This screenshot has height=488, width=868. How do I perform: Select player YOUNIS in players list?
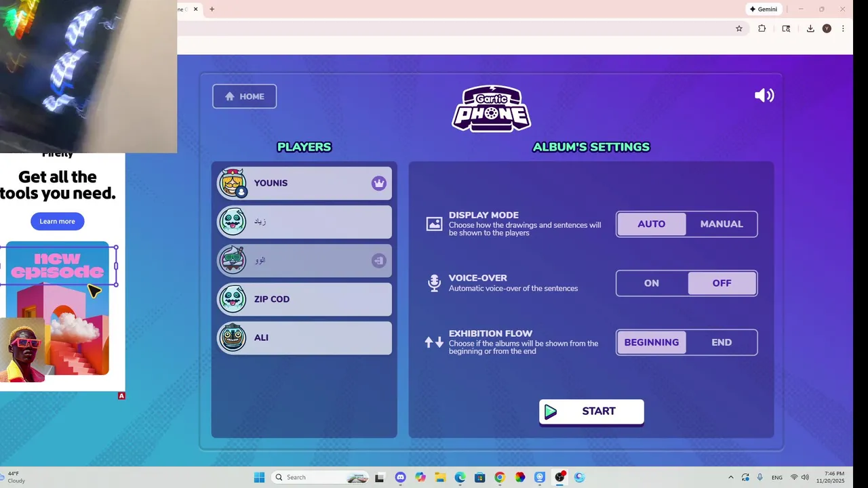[304, 183]
